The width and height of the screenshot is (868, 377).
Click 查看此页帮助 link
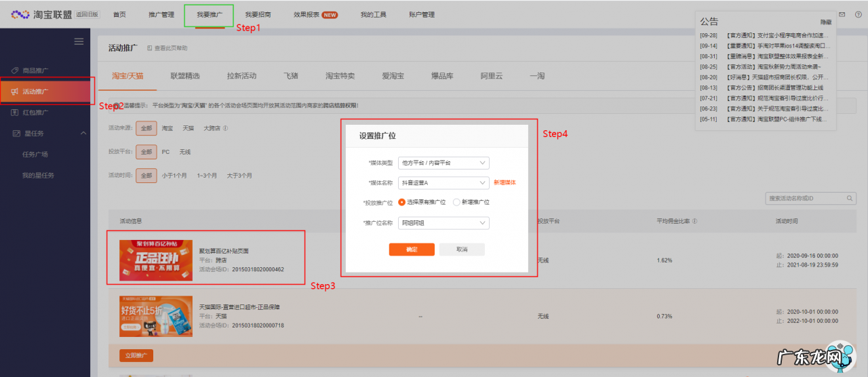(x=171, y=48)
